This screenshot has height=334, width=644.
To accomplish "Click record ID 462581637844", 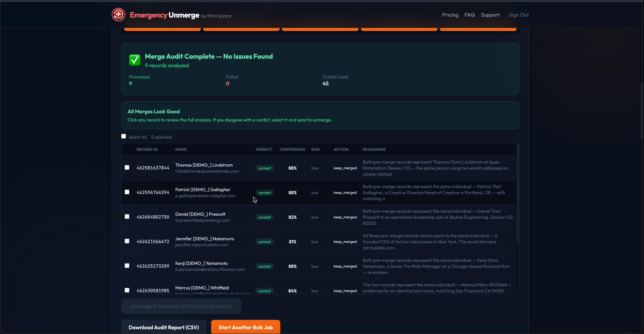I will click(x=153, y=168).
